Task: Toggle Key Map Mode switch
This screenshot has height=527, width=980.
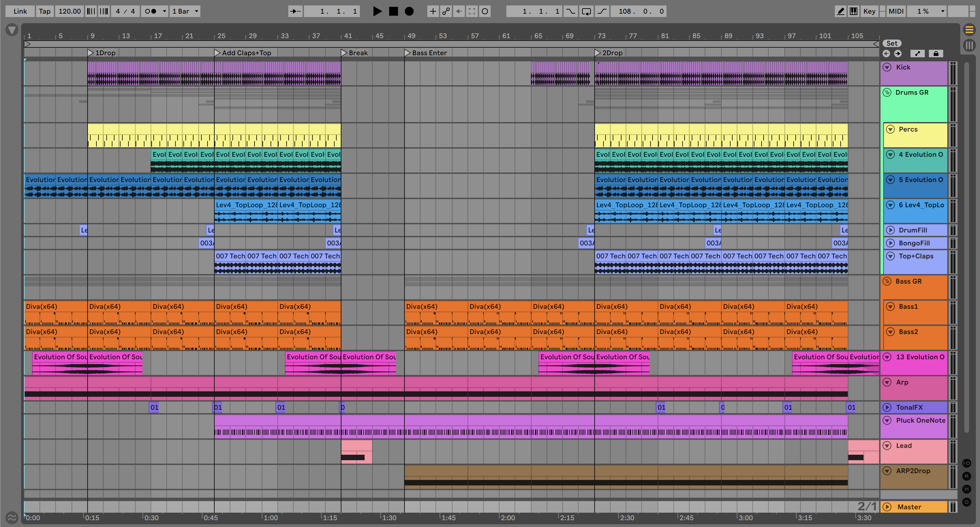Action: (x=869, y=11)
